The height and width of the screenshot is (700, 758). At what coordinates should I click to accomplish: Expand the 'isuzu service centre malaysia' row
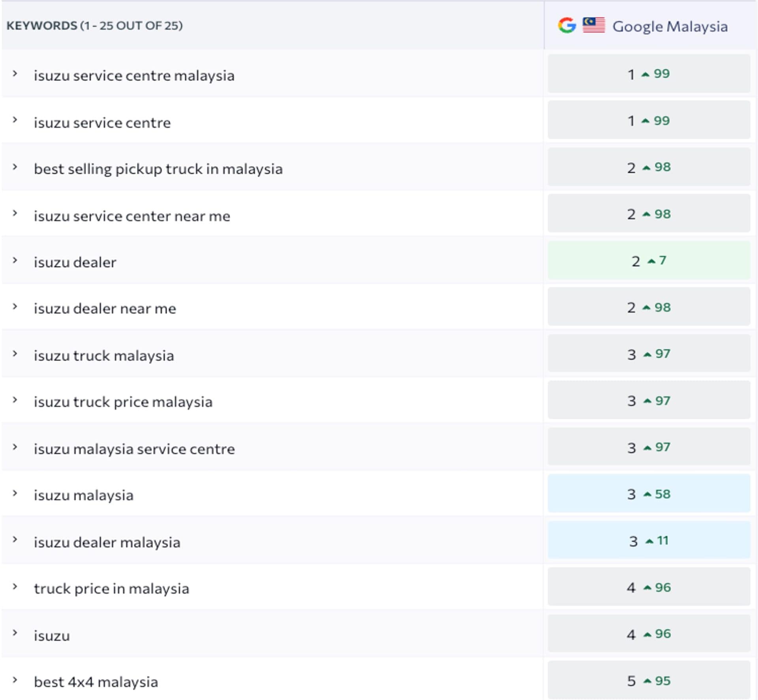click(x=15, y=74)
